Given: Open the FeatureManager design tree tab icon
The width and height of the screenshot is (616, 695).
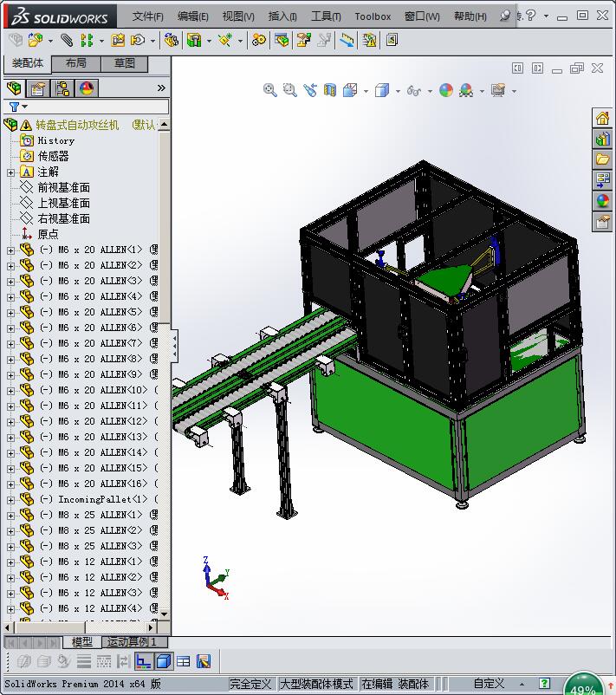Looking at the screenshot, I should (14, 88).
